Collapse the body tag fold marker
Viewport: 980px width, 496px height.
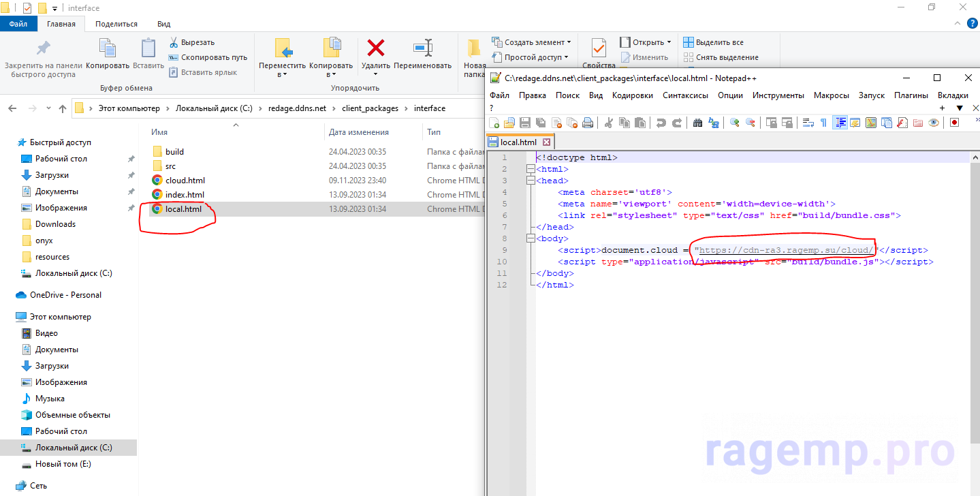pos(531,238)
